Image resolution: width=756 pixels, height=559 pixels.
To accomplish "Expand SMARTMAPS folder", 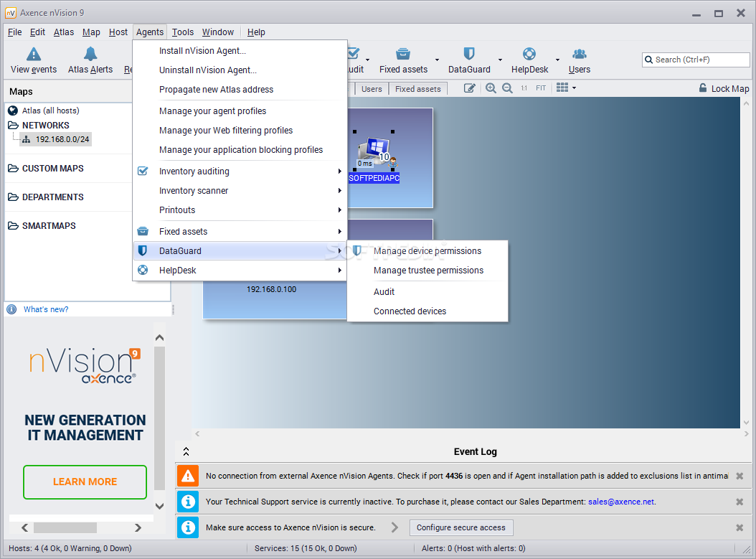I will point(13,226).
